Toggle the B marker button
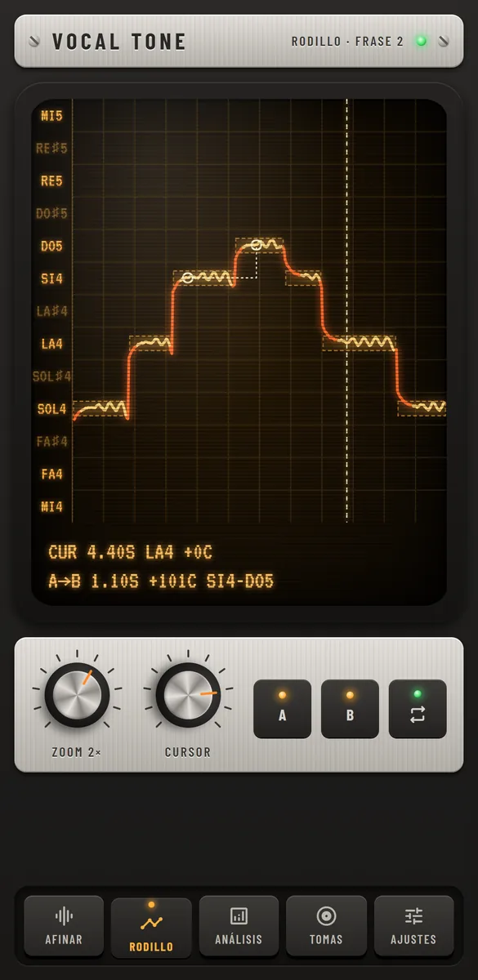478x980 pixels. point(350,708)
